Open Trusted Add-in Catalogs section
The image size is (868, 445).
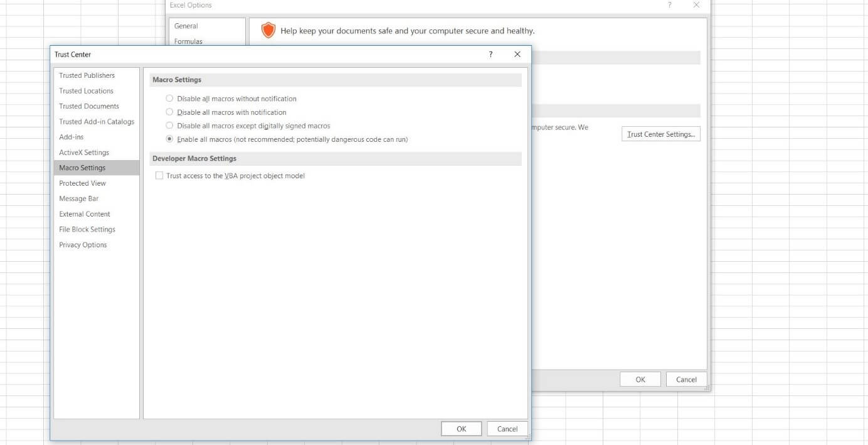tap(97, 122)
